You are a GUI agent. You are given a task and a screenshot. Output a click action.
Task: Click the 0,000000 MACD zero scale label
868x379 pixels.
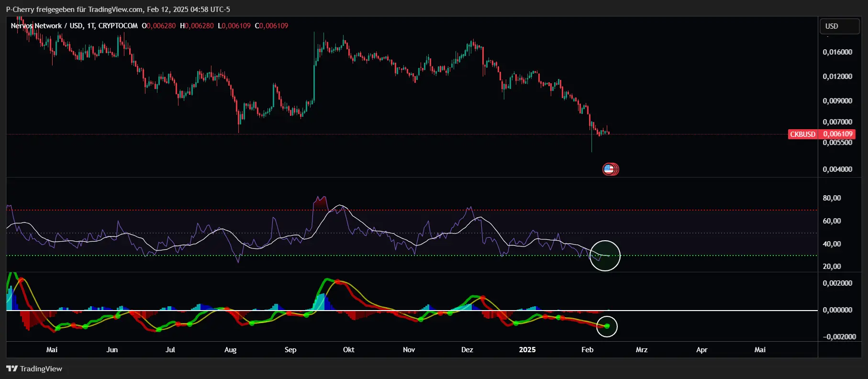click(x=837, y=310)
